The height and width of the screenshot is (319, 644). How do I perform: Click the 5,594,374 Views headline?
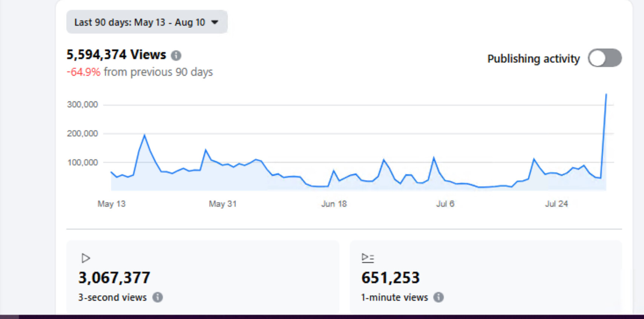pos(116,55)
